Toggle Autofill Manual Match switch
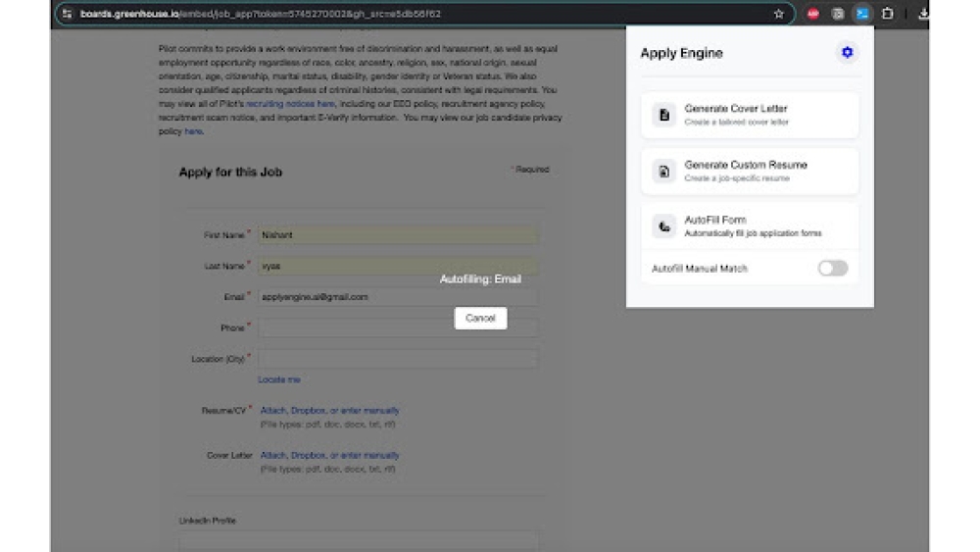Image resolution: width=980 pixels, height=552 pixels. click(x=832, y=269)
